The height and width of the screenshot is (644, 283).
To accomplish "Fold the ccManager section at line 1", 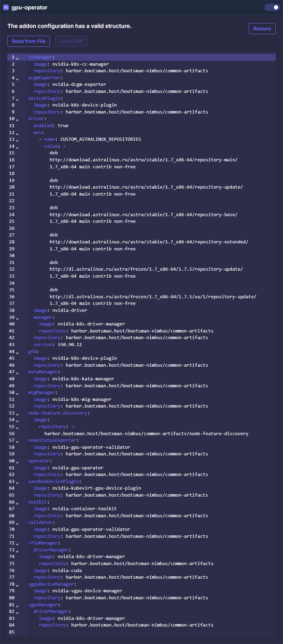I will [x=17, y=58].
